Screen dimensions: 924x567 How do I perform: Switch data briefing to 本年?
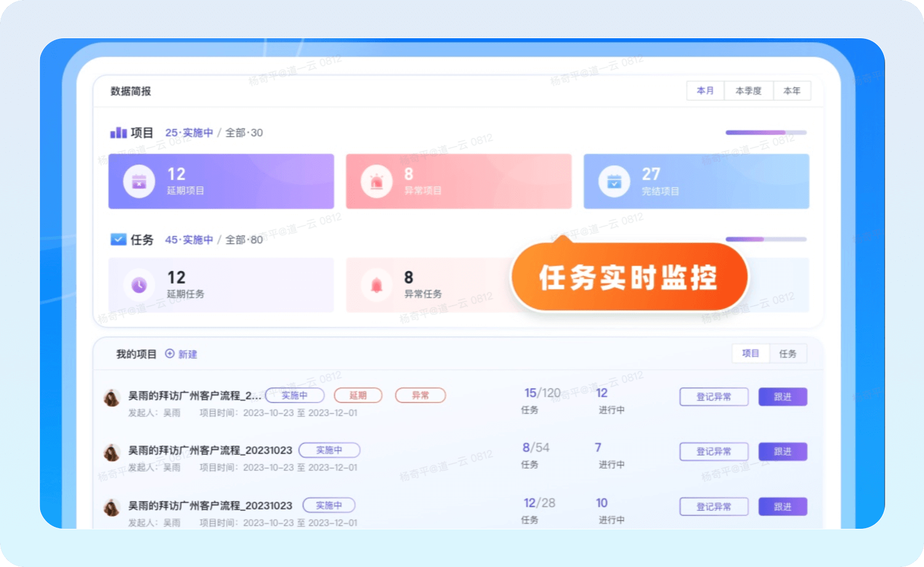pos(792,91)
